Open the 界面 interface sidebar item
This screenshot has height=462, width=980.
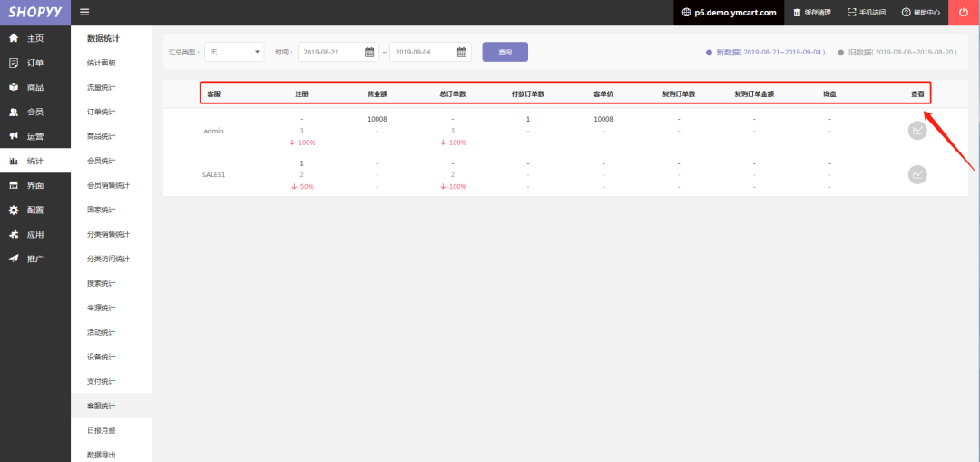point(35,185)
